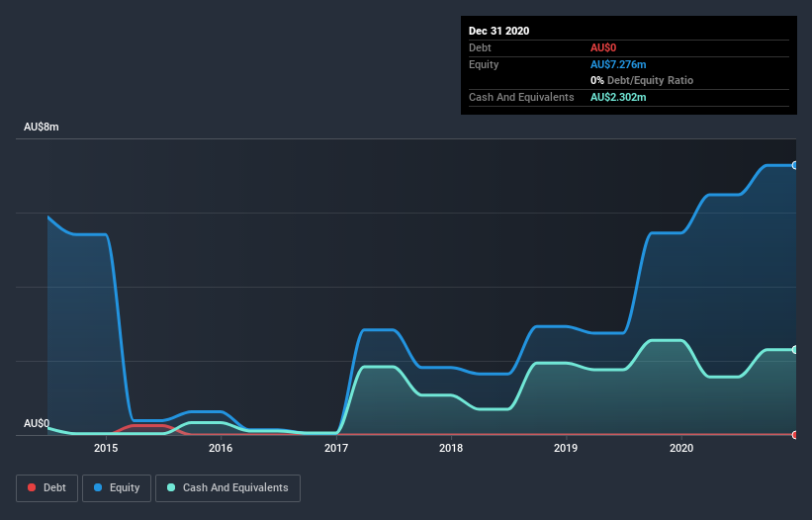812x520 pixels.
Task: Click the AU$0 y-axis label
Action: click(37, 424)
